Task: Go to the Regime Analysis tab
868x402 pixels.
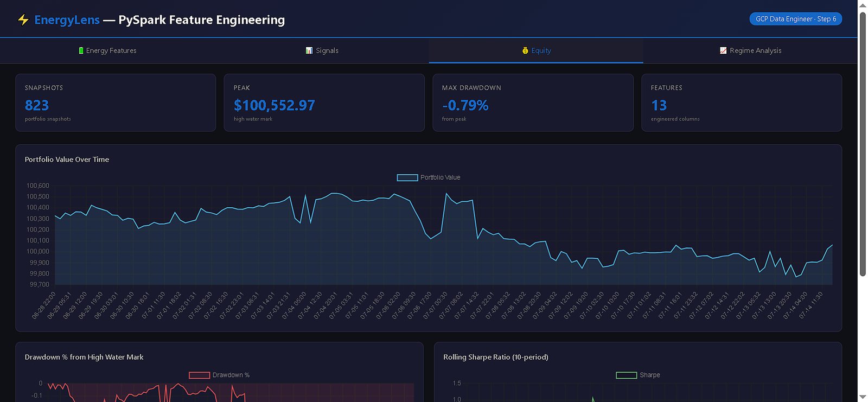Action: click(750, 50)
